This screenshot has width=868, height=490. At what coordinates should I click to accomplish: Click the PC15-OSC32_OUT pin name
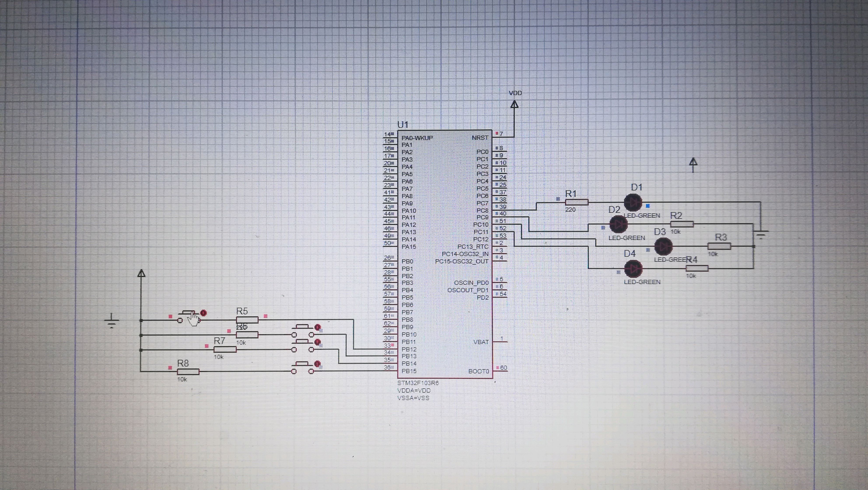coord(462,261)
